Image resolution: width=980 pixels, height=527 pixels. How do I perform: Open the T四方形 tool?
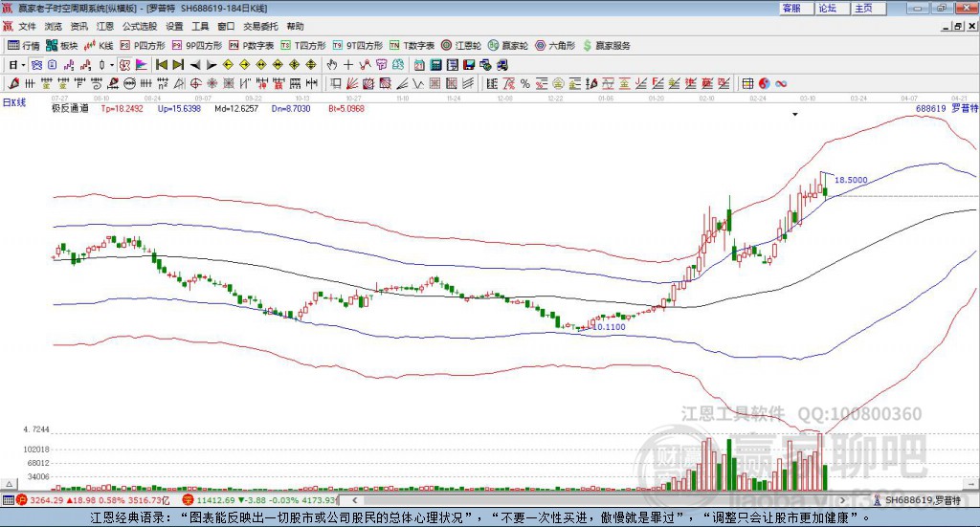tap(303, 46)
